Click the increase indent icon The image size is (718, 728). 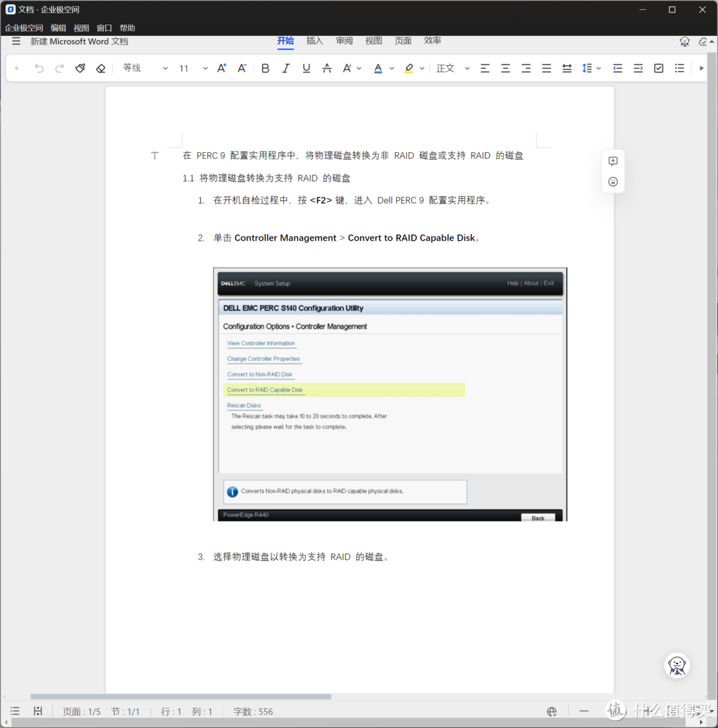pyautogui.click(x=638, y=68)
